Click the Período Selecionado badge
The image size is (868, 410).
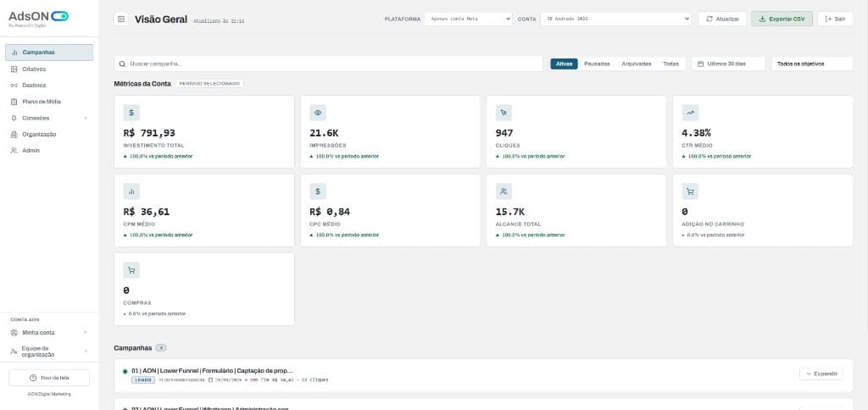click(210, 84)
